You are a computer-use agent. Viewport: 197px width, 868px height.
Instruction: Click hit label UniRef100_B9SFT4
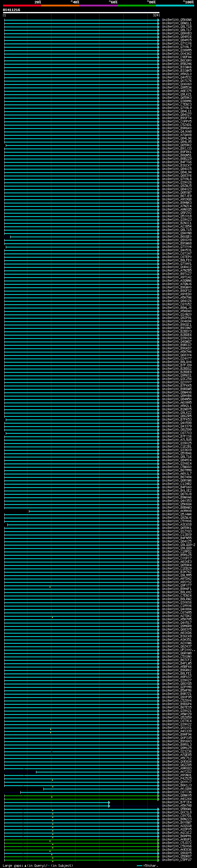tap(176, 118)
